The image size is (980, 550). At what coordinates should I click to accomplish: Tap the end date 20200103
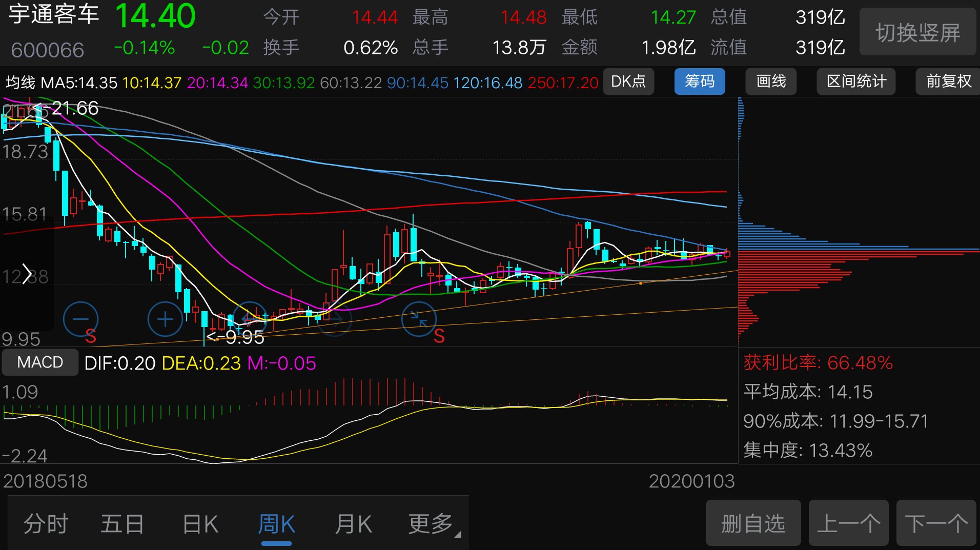pyautogui.click(x=691, y=481)
